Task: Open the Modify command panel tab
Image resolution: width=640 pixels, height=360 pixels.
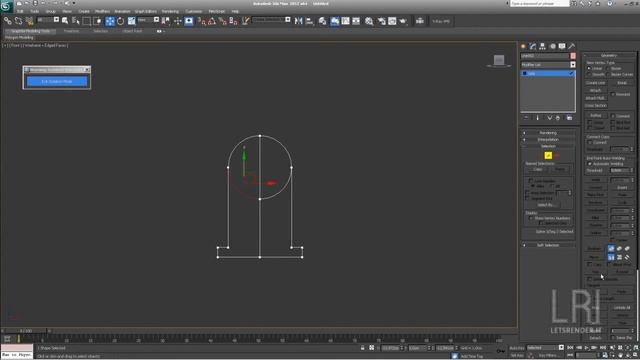Action: 533,46
